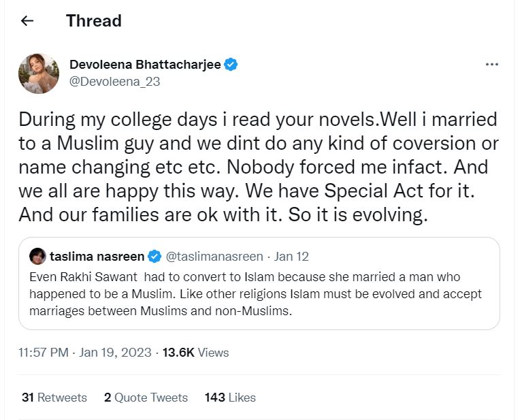This screenshot has height=420, width=522.
Task: View the 13.6K Views analytics
Action: pyautogui.click(x=195, y=353)
